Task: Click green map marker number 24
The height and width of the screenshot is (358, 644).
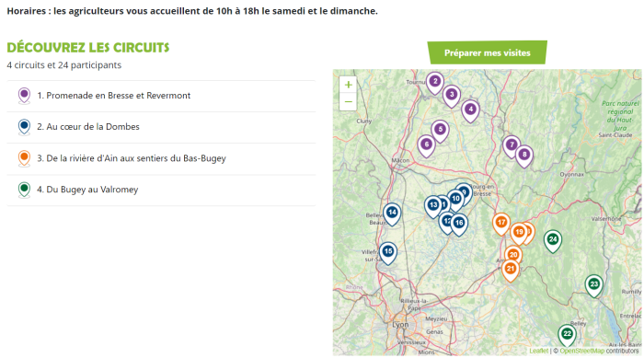Action: coord(553,240)
